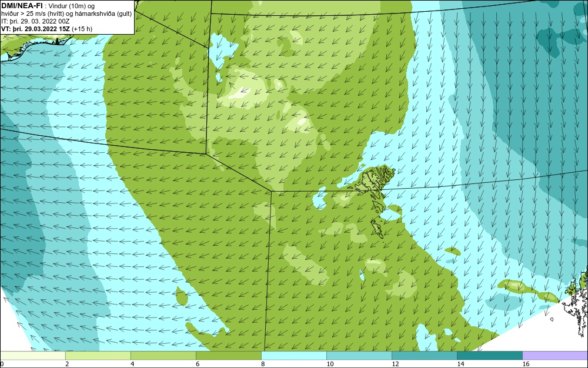Click the 8–10 m/s pale cyan legend swatch

point(294,356)
